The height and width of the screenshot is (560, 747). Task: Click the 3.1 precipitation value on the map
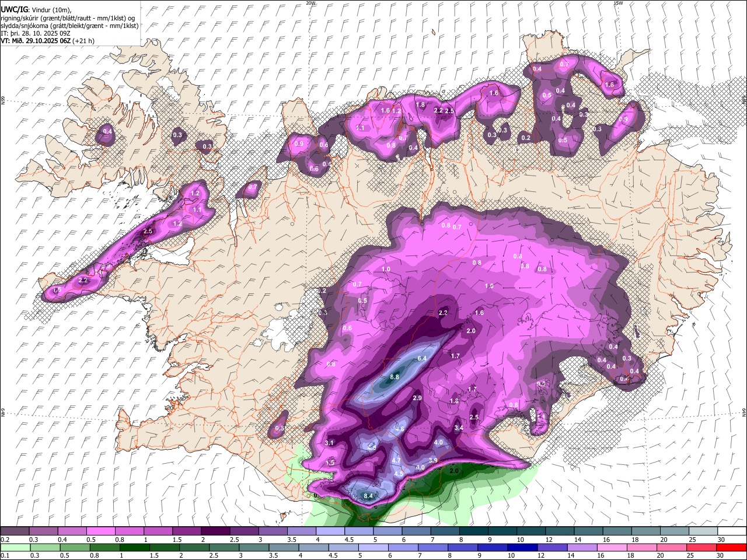pyautogui.click(x=329, y=443)
